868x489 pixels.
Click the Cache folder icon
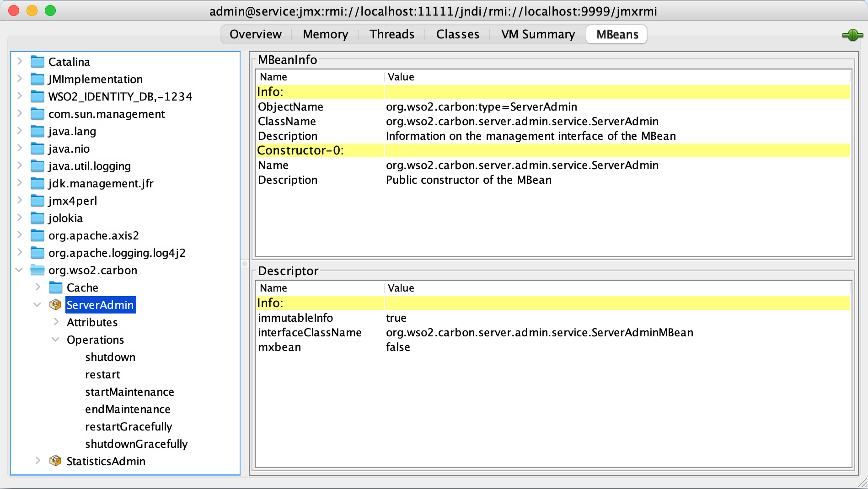point(56,287)
